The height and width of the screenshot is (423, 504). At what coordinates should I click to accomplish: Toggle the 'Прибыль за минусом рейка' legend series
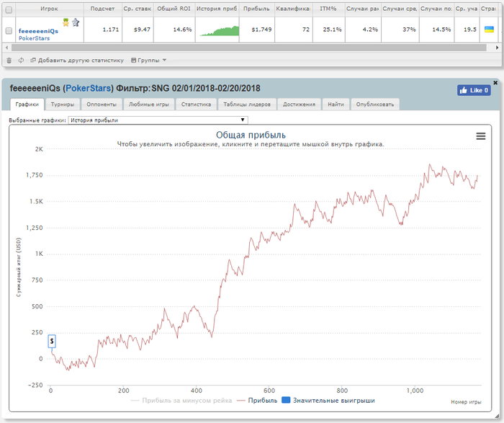pos(181,401)
